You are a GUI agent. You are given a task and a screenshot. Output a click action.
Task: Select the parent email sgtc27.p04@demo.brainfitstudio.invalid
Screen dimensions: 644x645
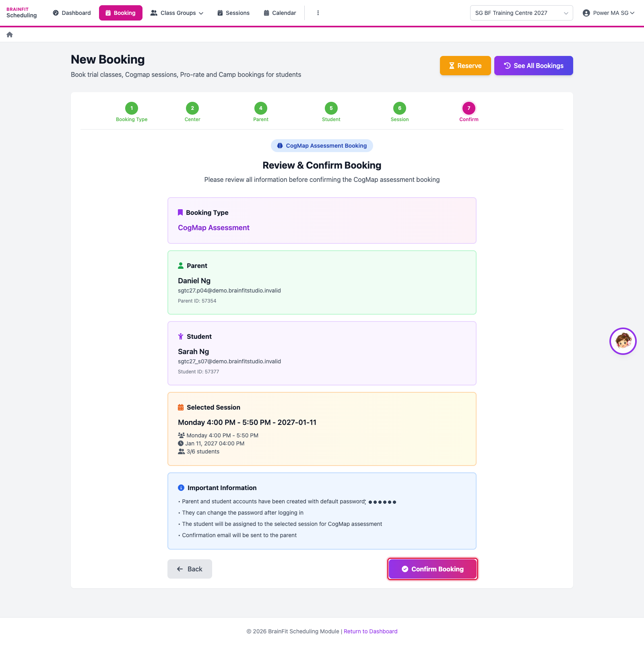pos(229,291)
